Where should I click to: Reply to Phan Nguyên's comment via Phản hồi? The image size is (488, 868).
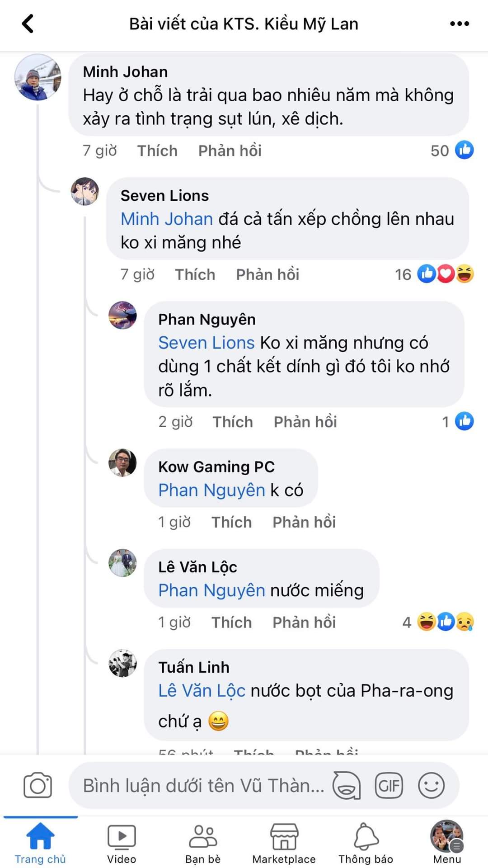click(x=305, y=422)
